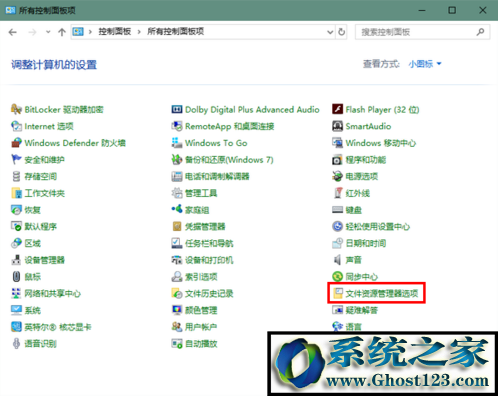Open the 日期和时间 link
This screenshot has width=498, height=396.
click(366, 243)
